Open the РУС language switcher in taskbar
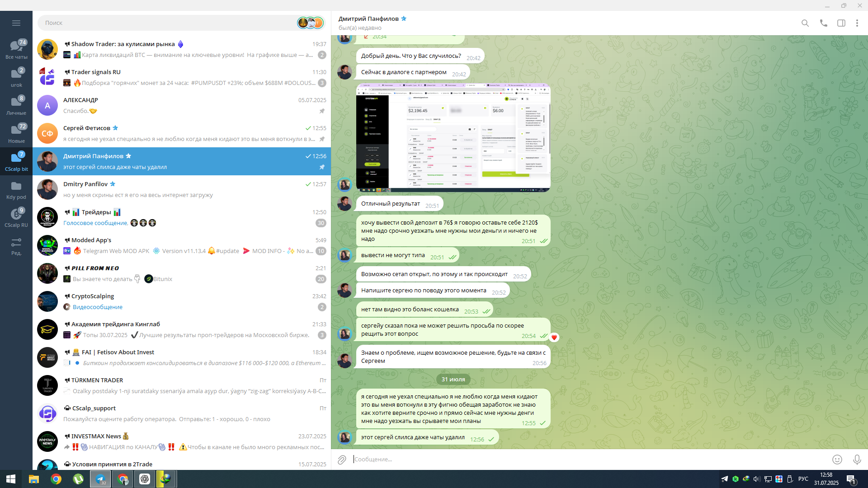Viewport: 868px width, 488px height. click(803, 479)
